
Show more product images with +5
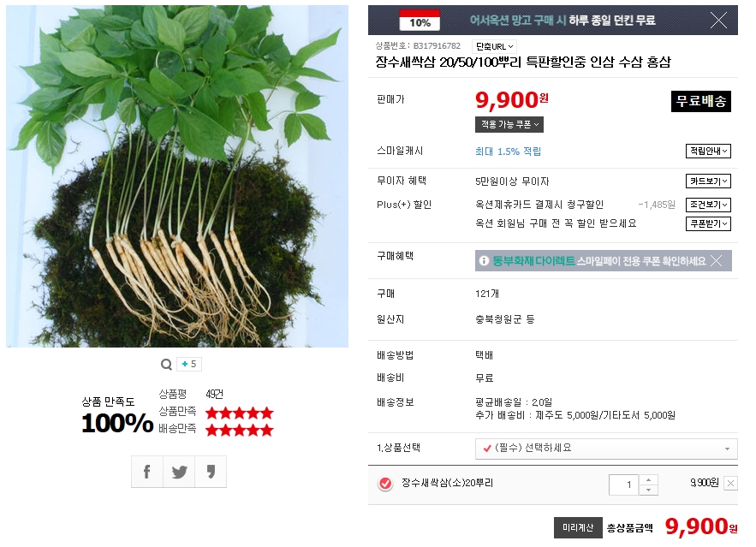click(189, 364)
